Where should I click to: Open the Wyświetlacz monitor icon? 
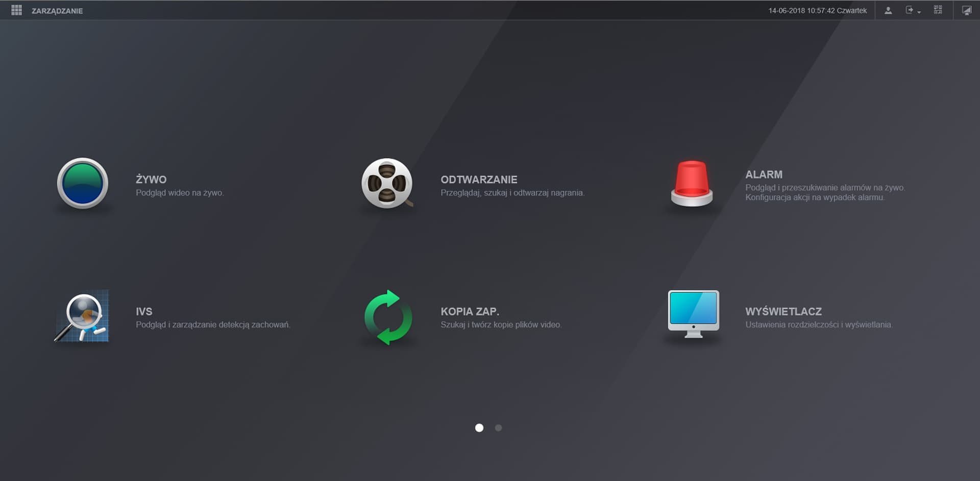pyautogui.click(x=693, y=314)
